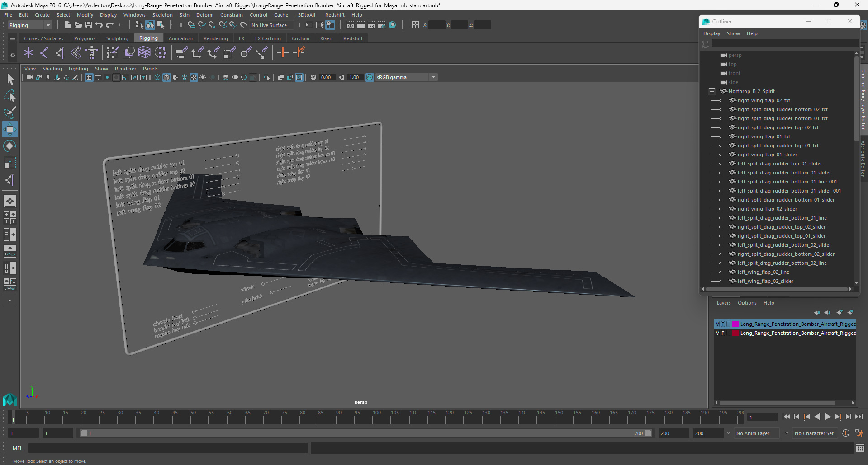Toggle Auto Keyframe button
The height and width of the screenshot is (465, 868).
[x=846, y=433]
